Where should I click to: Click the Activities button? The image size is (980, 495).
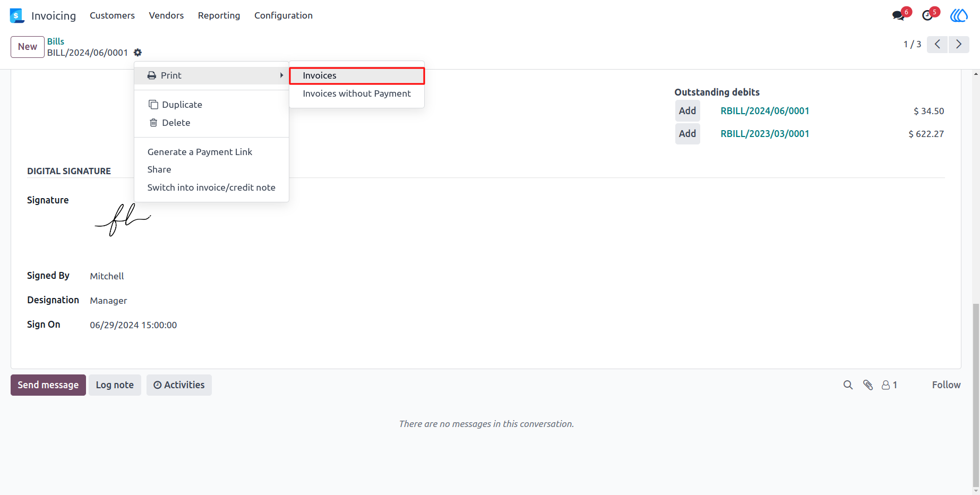click(179, 385)
